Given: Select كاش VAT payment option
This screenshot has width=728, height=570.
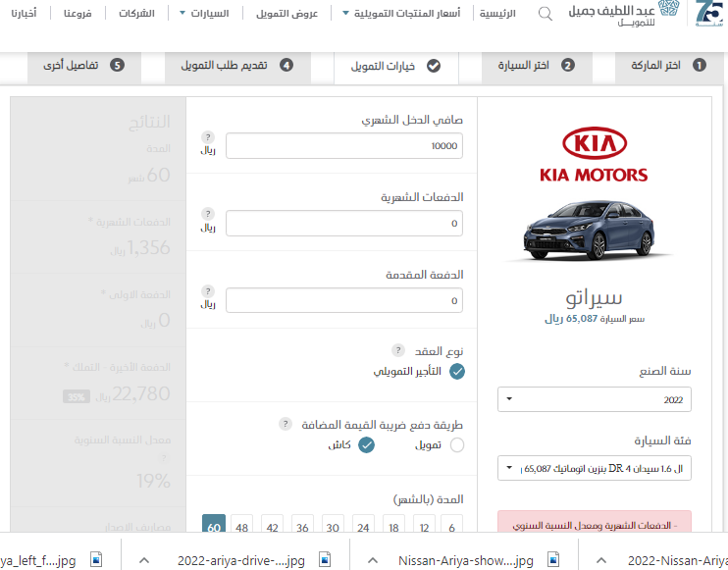Looking at the screenshot, I should click(366, 444).
